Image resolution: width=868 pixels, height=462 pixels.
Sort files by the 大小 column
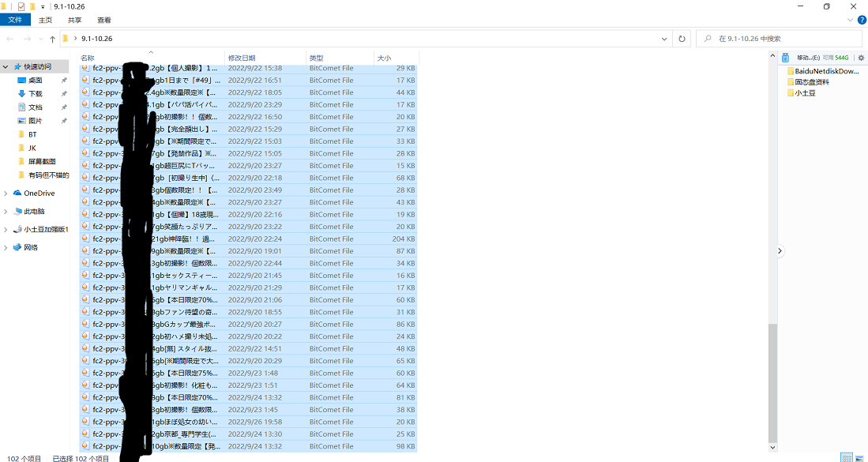396,58
